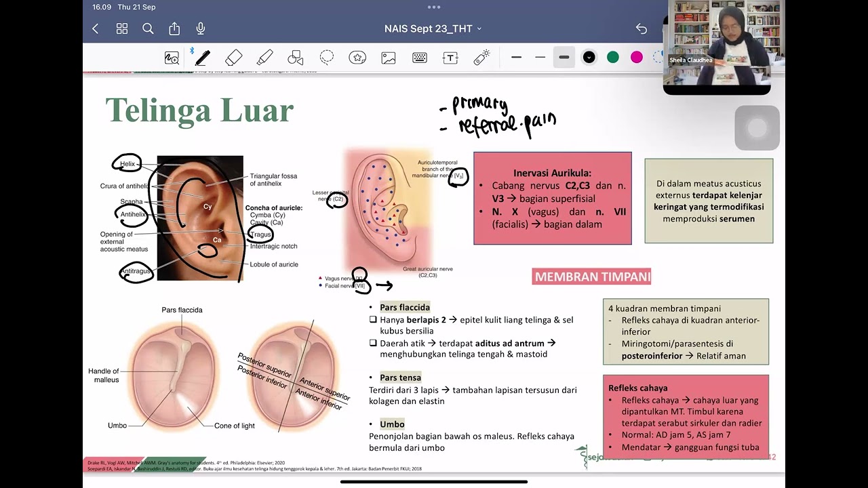Viewport: 868px width, 488px height.
Task: Choose the thickest pen stroke width
Action: 564,58
